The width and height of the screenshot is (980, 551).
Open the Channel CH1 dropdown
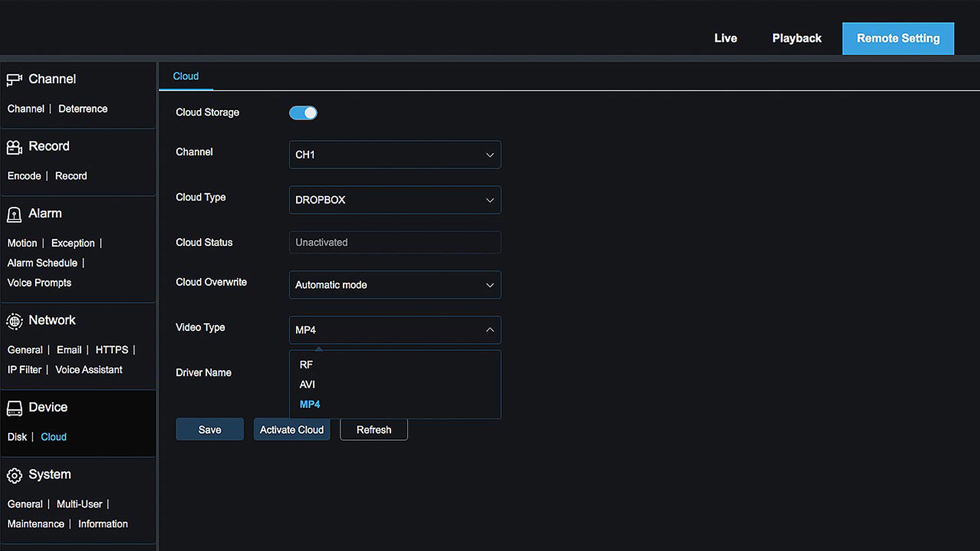395,155
